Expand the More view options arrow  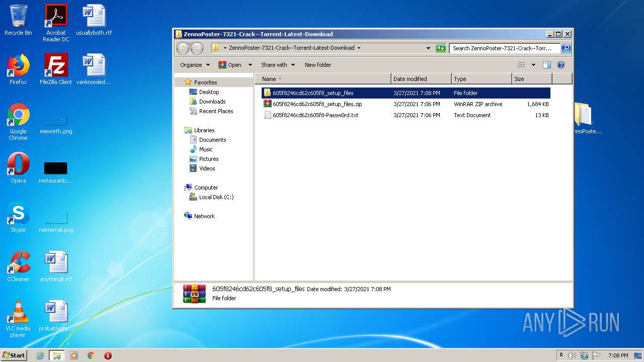tap(533, 65)
